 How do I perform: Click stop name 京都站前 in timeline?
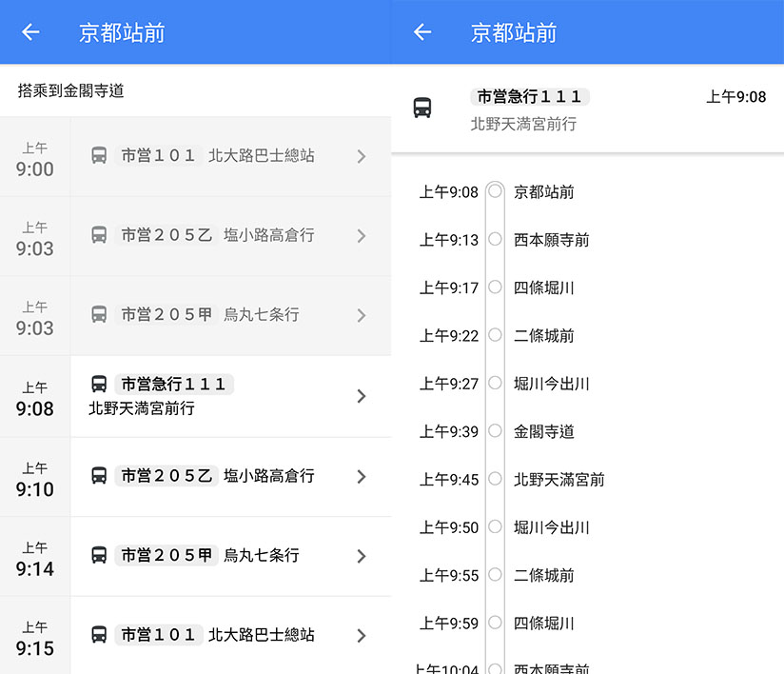[544, 191]
